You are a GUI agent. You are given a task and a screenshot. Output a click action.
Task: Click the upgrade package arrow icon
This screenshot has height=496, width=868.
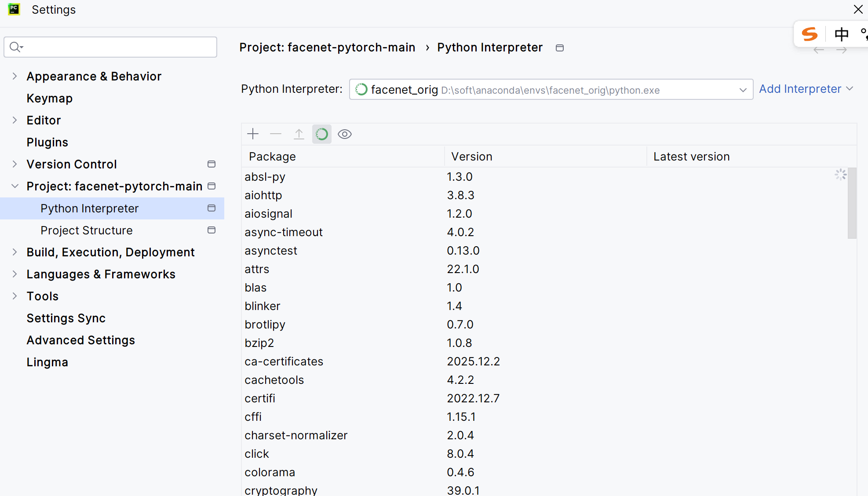[x=299, y=134]
